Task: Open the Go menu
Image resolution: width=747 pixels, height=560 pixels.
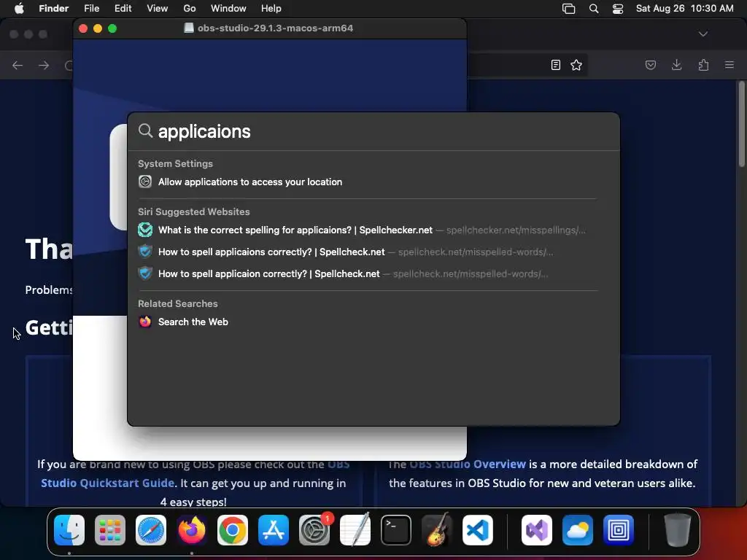Action: click(190, 9)
